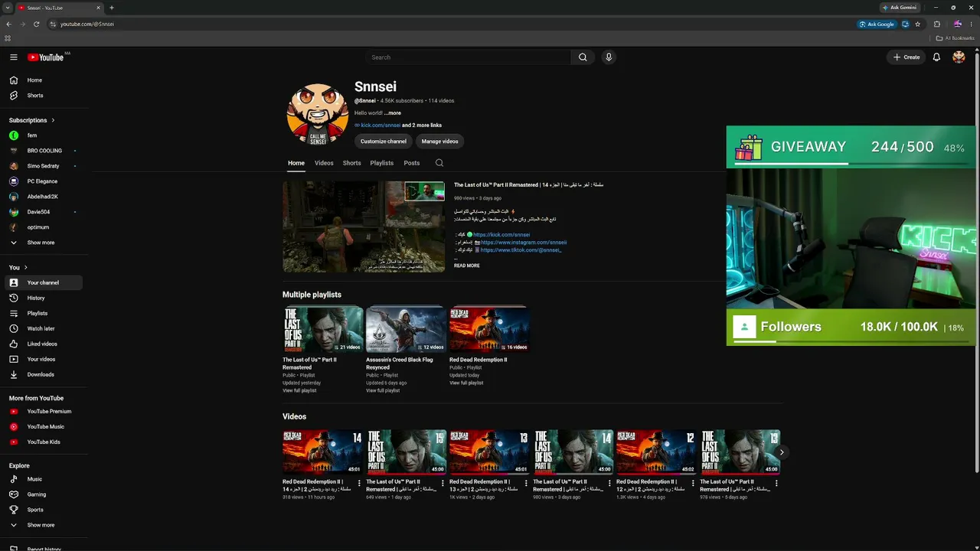Open the Chrome extensions puzzle icon

(936, 24)
